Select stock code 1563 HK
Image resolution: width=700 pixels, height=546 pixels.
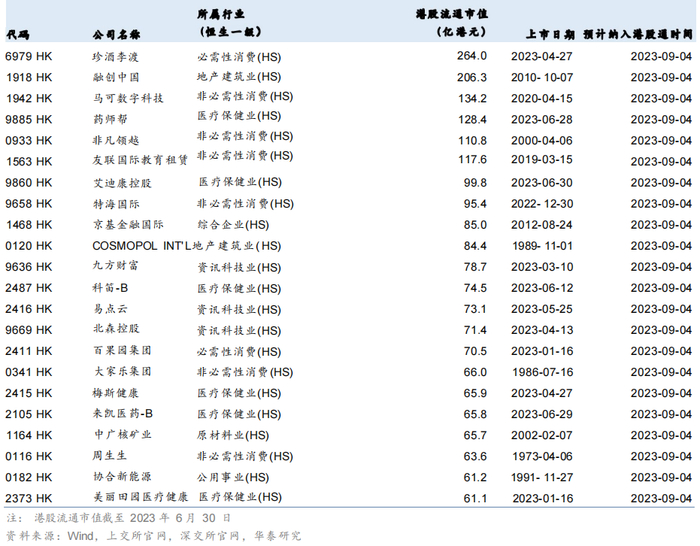tap(29, 161)
